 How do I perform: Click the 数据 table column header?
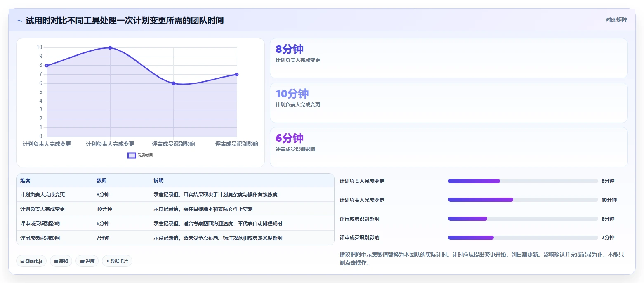coord(101,181)
